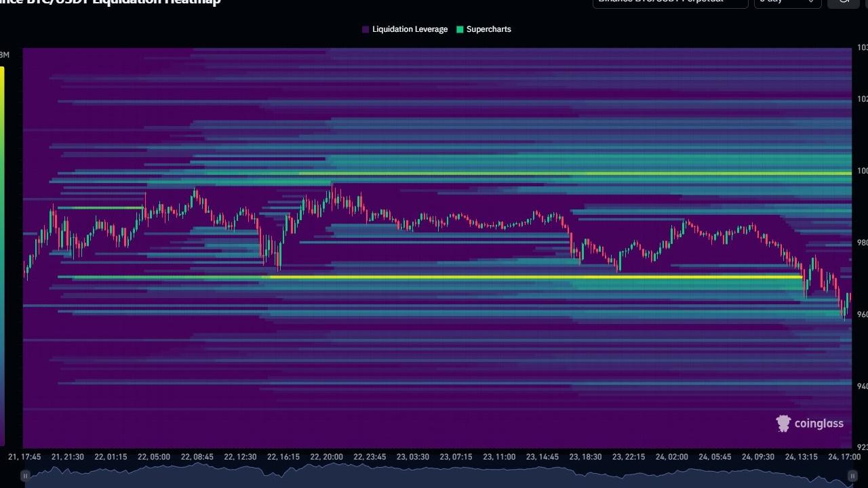The image size is (868, 488).
Task: Toggle the Supercharts legend series
Action: tap(484, 29)
